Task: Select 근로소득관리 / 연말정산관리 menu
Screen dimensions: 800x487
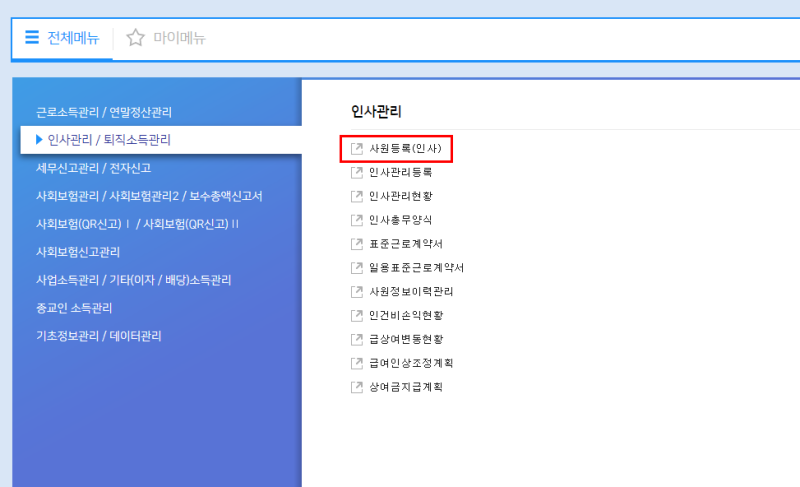Action: [x=104, y=112]
